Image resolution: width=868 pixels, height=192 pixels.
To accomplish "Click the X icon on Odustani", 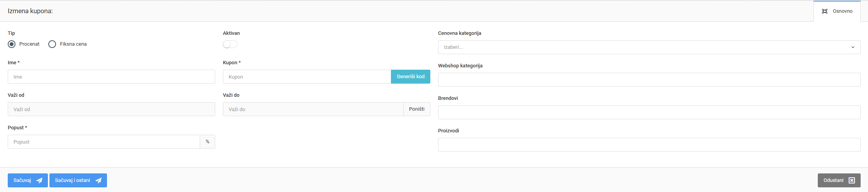I will pyautogui.click(x=852, y=180).
